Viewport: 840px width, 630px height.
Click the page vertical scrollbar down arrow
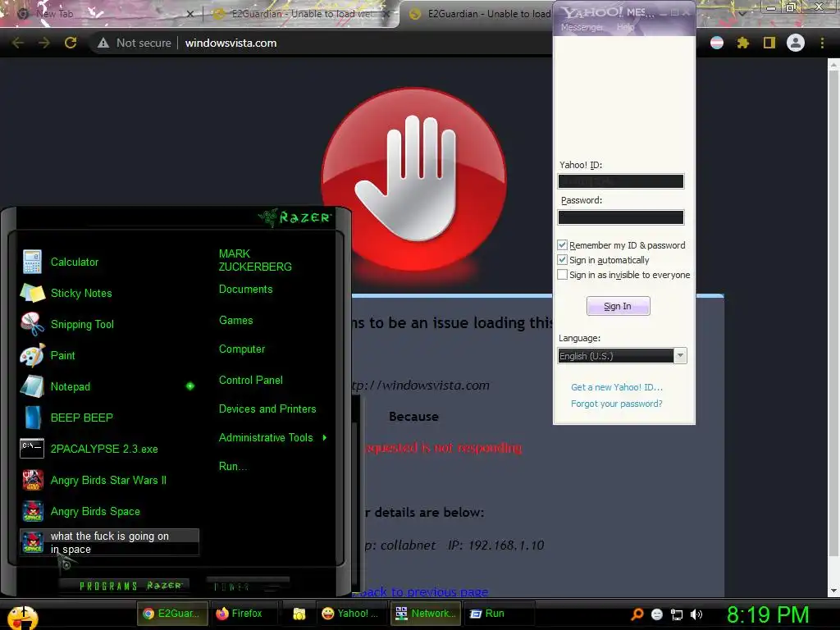pos(833,591)
